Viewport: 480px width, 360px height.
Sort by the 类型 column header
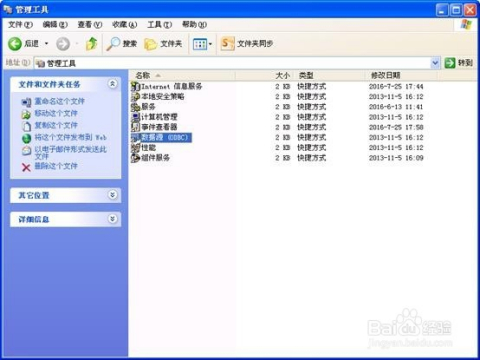(x=330, y=75)
